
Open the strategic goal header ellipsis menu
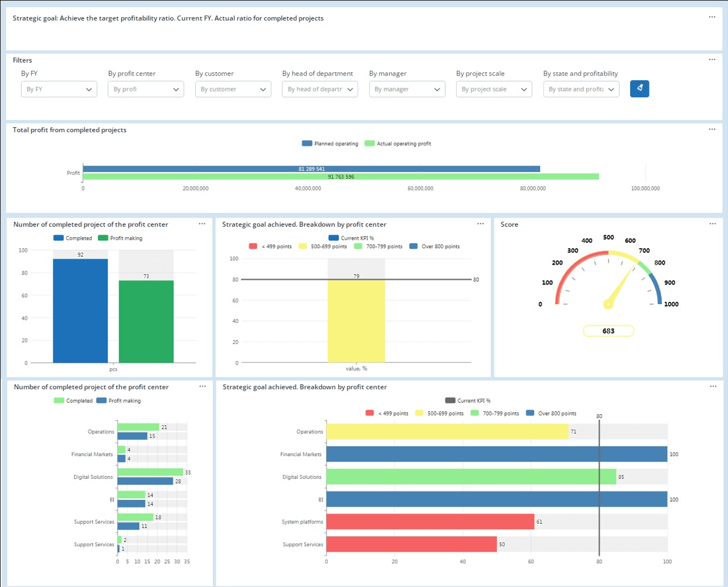click(x=712, y=17)
